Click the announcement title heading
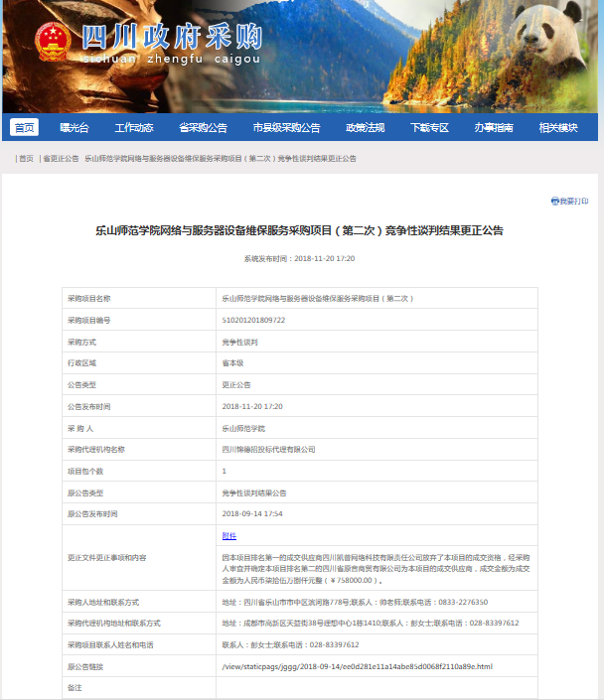This screenshot has width=604, height=700. (x=299, y=230)
